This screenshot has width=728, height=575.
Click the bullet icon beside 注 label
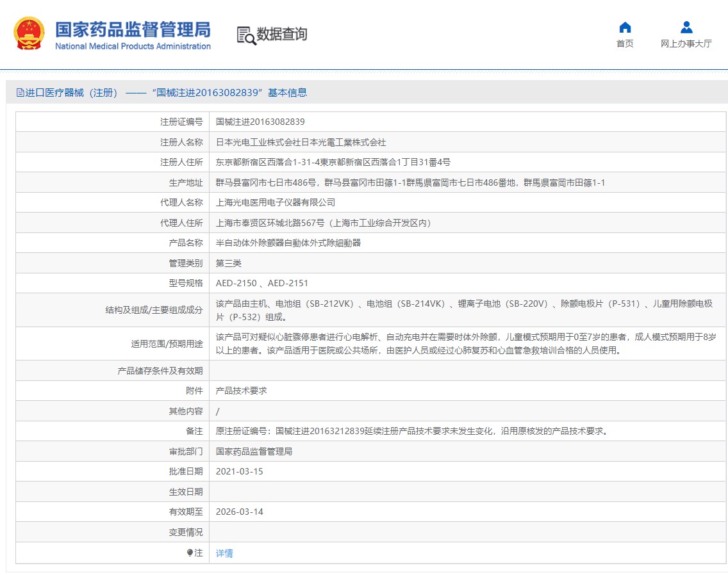pyautogui.click(x=190, y=553)
